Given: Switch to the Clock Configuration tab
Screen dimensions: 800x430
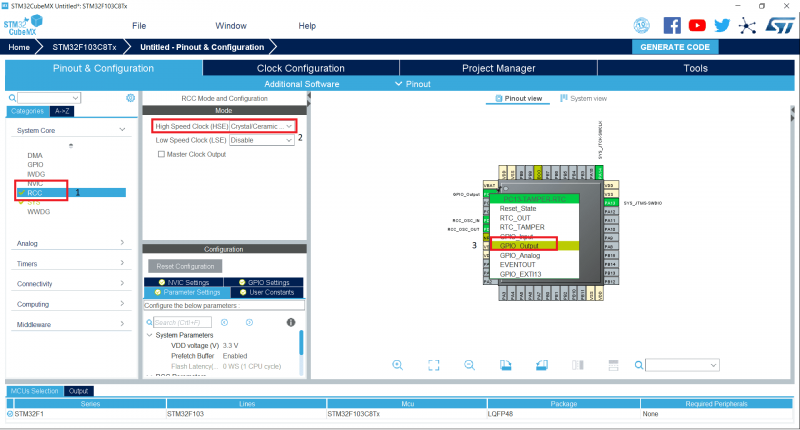Looking at the screenshot, I should tap(301, 68).
